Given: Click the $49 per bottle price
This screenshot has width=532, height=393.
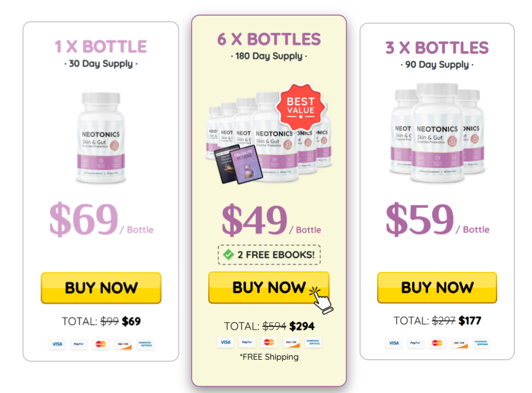Looking at the screenshot, I should tap(271, 219).
